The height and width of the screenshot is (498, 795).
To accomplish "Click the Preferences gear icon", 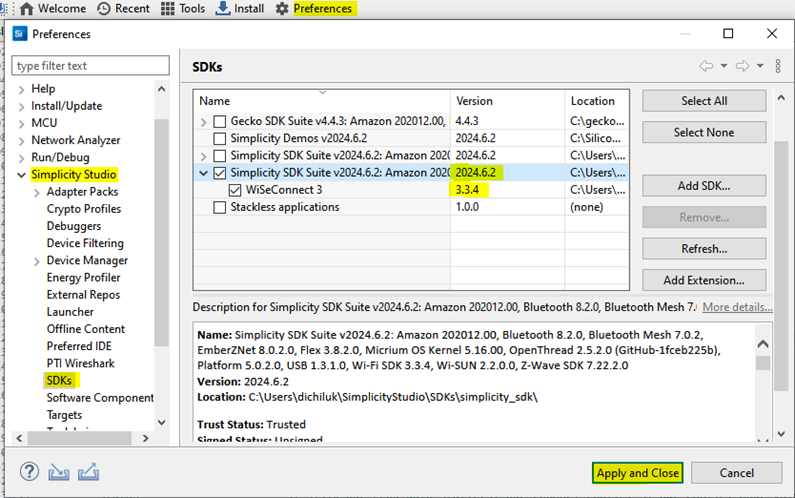I will point(282,9).
